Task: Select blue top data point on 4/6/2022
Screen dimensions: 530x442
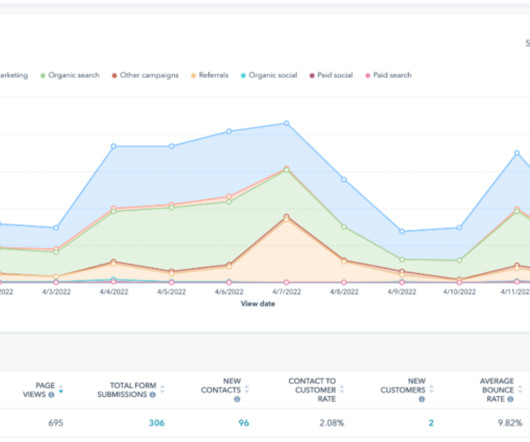Action: coord(229,131)
